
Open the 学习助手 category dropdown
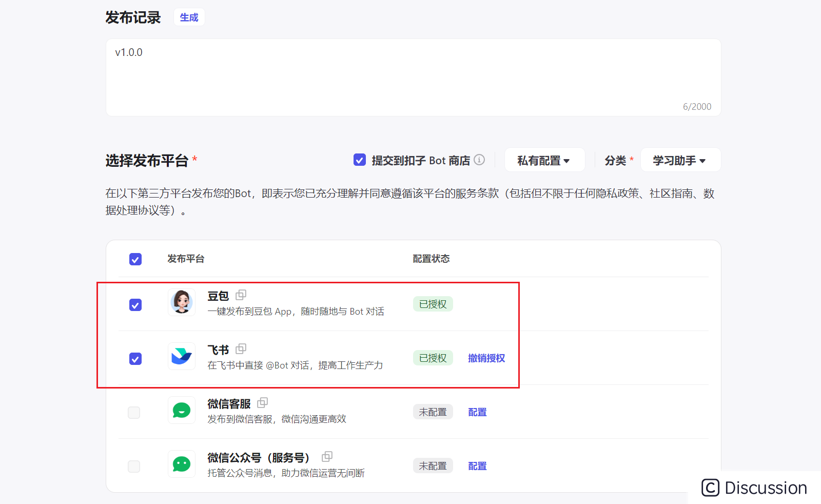point(680,160)
